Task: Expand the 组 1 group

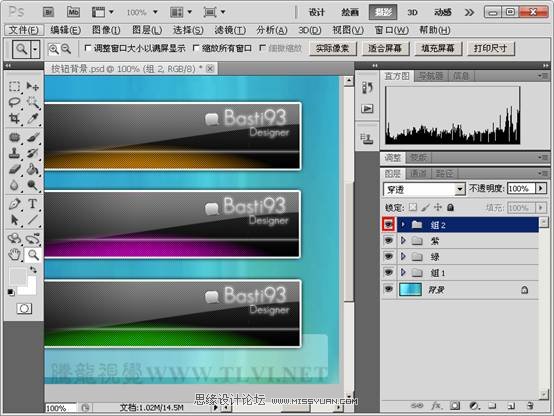Action: [x=403, y=272]
